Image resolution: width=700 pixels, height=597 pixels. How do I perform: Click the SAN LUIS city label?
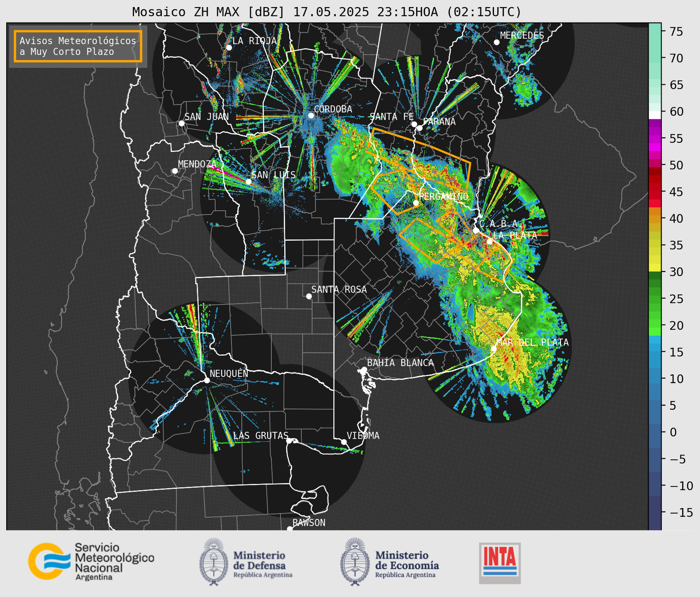pyautogui.click(x=273, y=175)
